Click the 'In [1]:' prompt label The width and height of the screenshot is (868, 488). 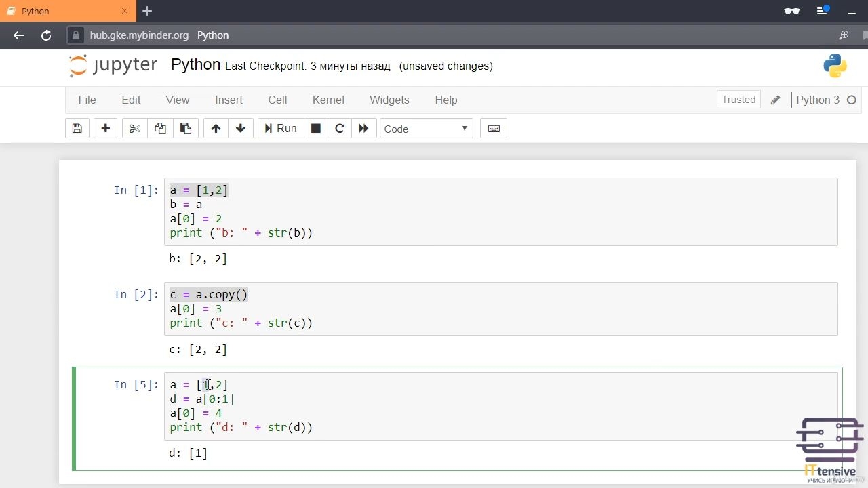coord(136,190)
